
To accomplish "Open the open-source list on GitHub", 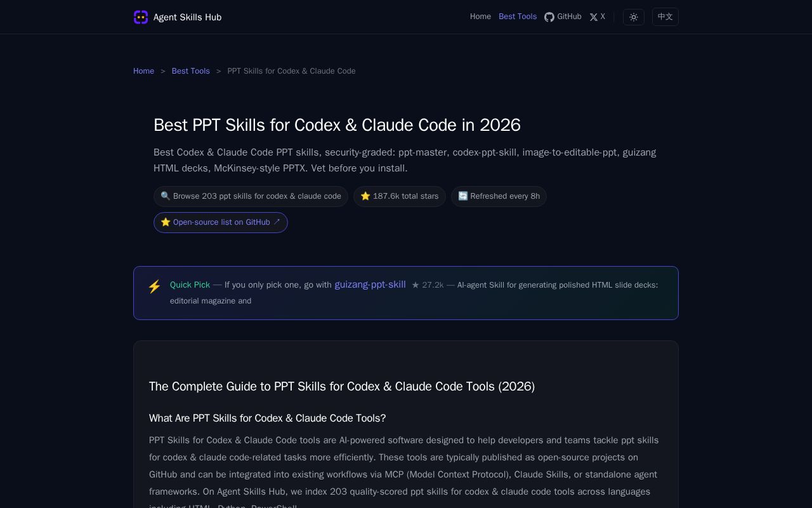I will [x=221, y=222].
